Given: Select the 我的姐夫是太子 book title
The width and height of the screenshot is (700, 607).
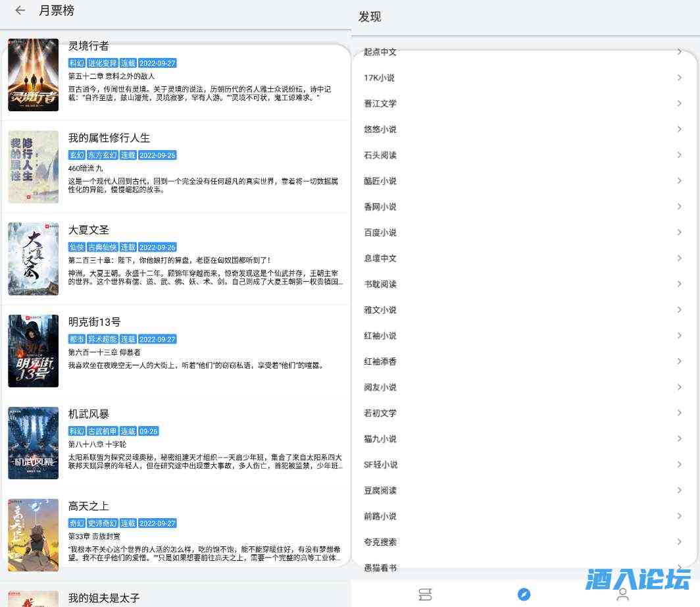Looking at the screenshot, I should pos(104,598).
